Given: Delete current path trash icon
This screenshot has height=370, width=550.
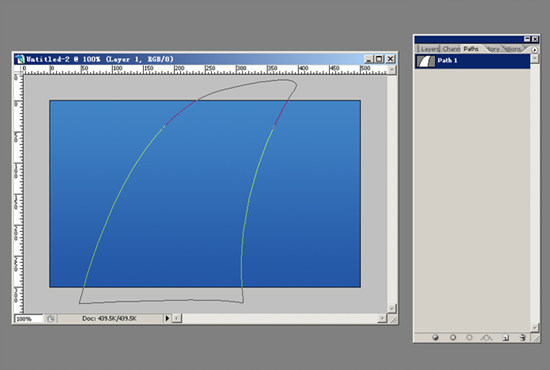Looking at the screenshot, I should click(523, 337).
